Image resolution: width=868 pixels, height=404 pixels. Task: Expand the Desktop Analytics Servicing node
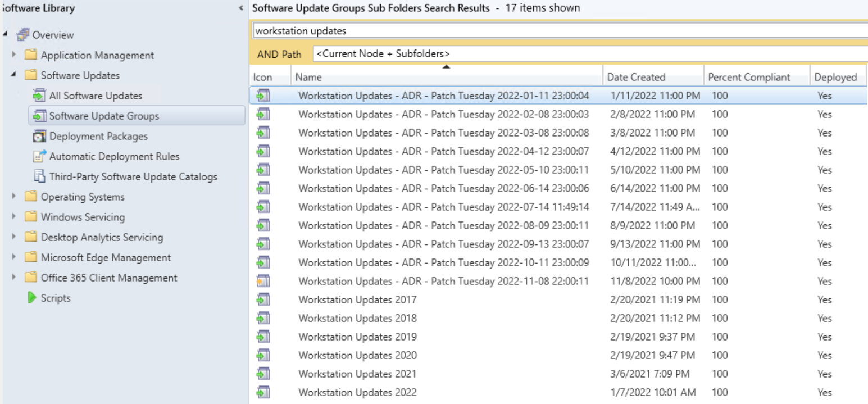click(13, 237)
